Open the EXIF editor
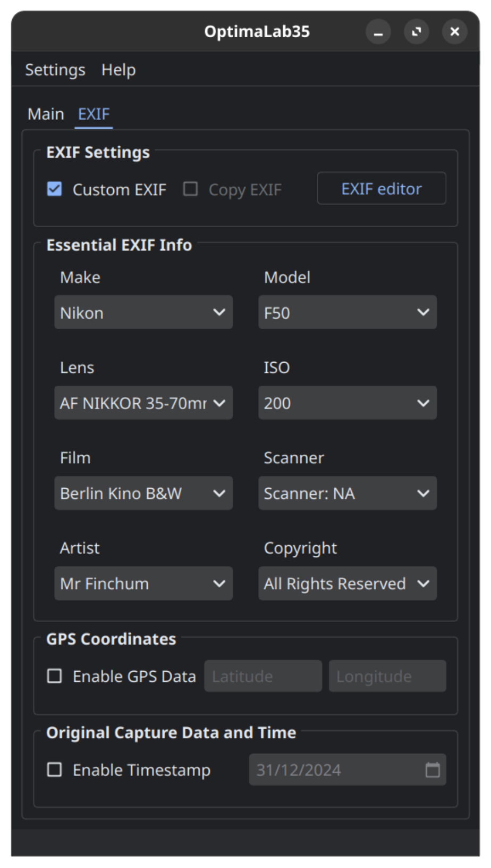The image size is (491, 868). (382, 189)
